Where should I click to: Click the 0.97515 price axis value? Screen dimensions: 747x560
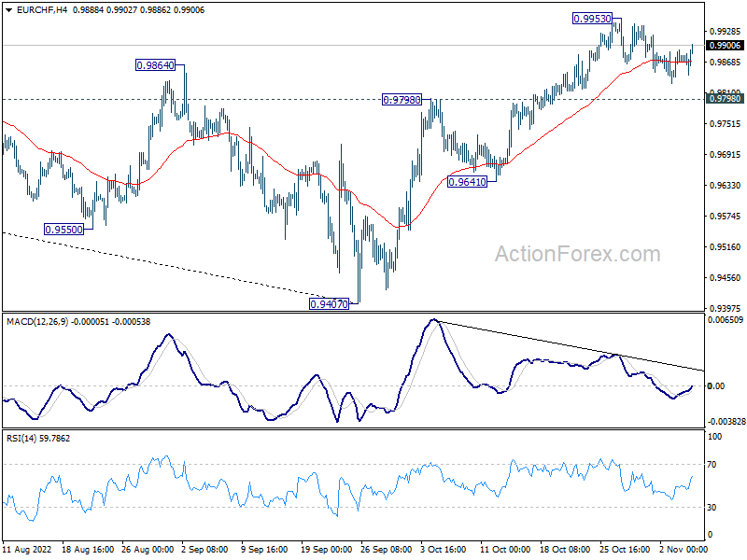click(726, 124)
